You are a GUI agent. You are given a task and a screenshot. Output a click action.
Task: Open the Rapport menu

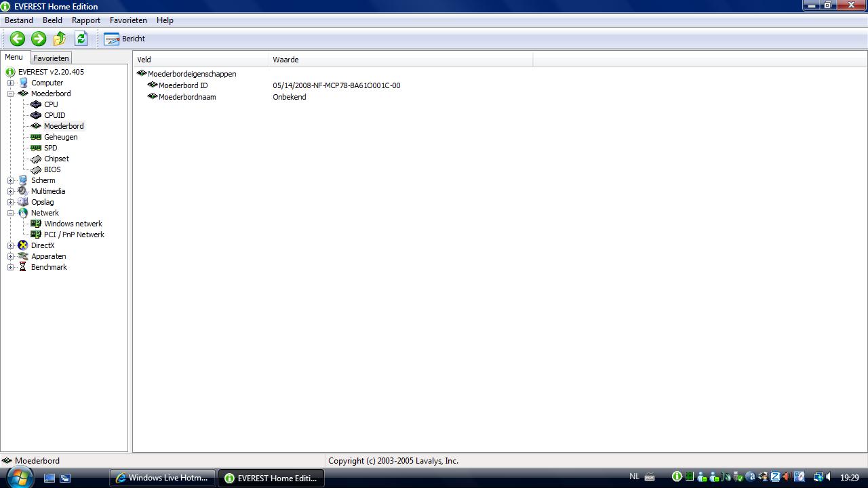[86, 20]
